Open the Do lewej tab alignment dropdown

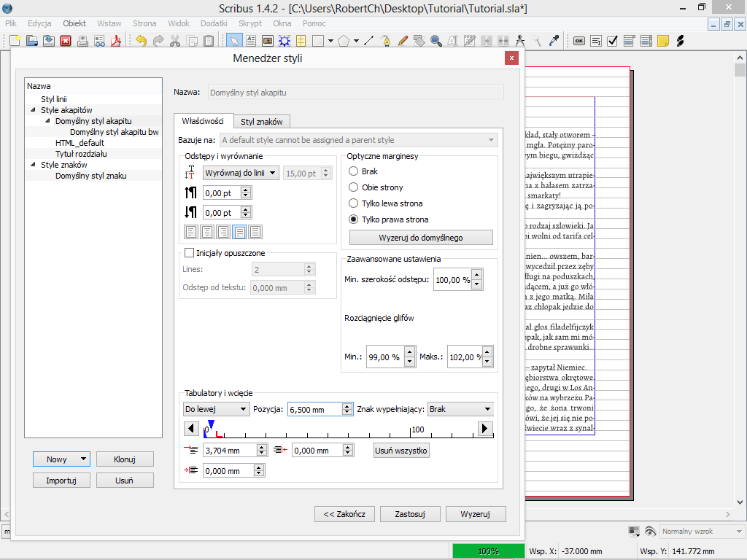[x=216, y=409]
